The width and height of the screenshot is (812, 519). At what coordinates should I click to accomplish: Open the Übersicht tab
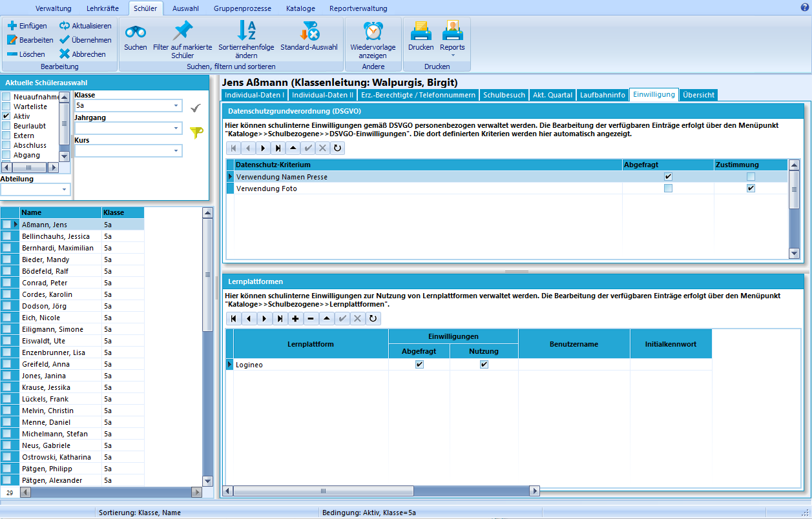click(698, 95)
